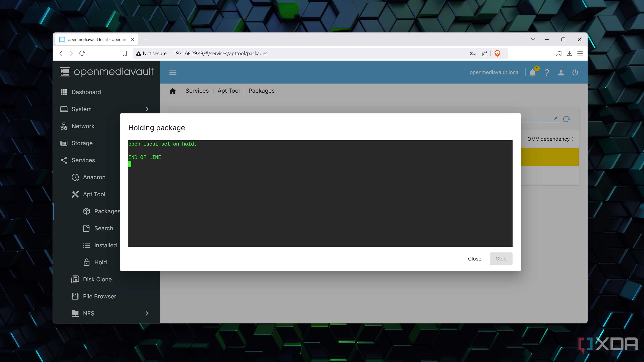Image resolution: width=644 pixels, height=362 pixels.
Task: Click the Brave Shields lion icon
Action: [x=497, y=53]
